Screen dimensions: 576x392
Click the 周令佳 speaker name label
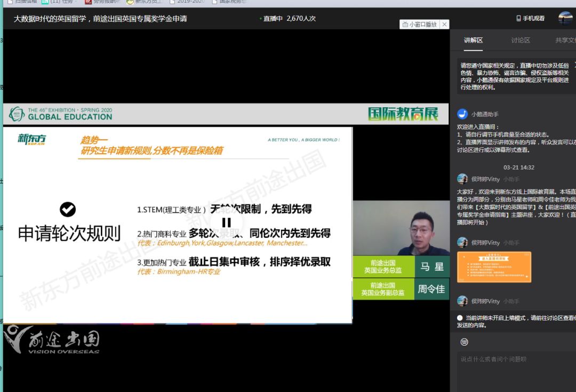(x=431, y=289)
